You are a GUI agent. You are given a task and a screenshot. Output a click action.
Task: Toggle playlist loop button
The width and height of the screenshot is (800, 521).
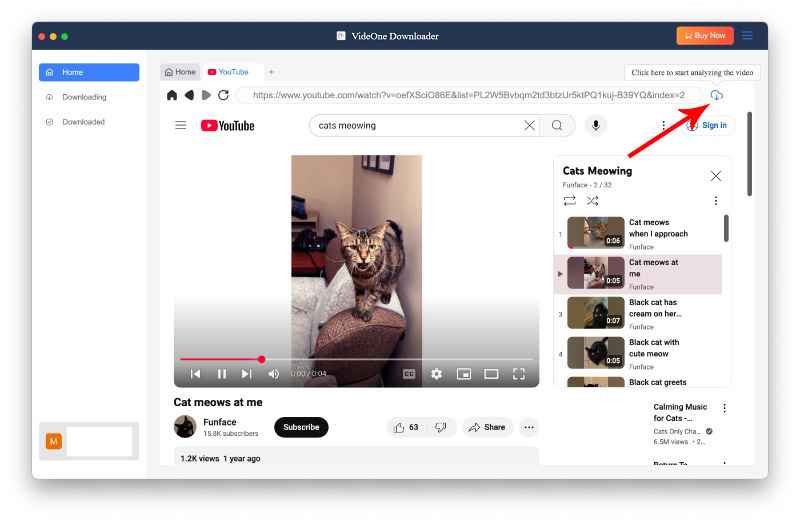[x=570, y=201]
